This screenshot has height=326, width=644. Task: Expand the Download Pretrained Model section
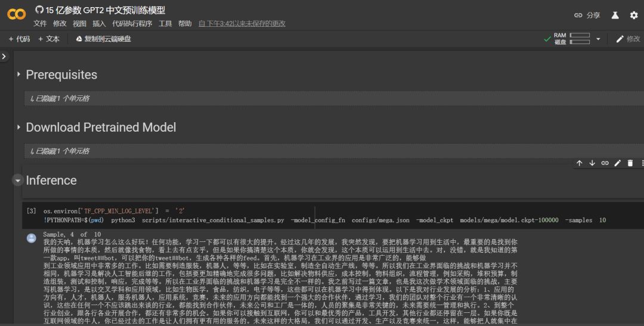point(18,128)
